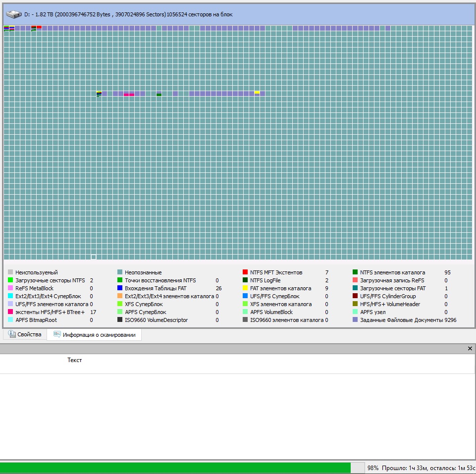Image resolution: width=476 pixels, height=474 pixels.
Task: Click the Загрузочные секторы NTFS green swatch
Action: 10,280
